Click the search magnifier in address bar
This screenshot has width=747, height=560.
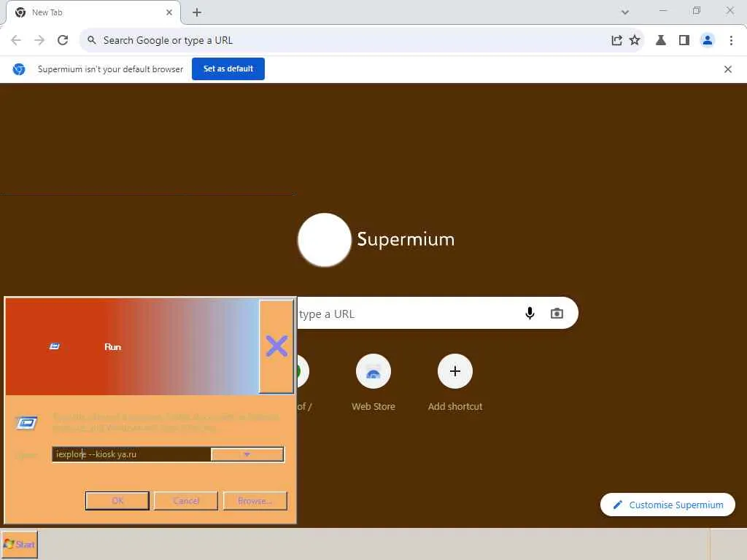91,41
